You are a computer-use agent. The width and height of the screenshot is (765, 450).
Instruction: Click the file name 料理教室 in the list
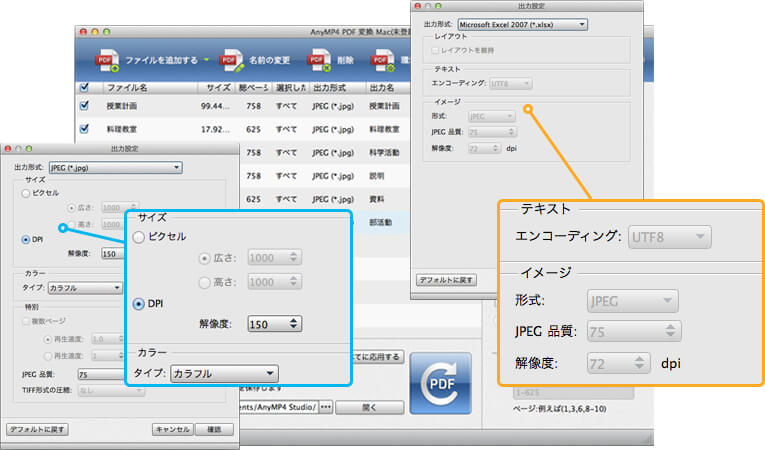coord(121,129)
